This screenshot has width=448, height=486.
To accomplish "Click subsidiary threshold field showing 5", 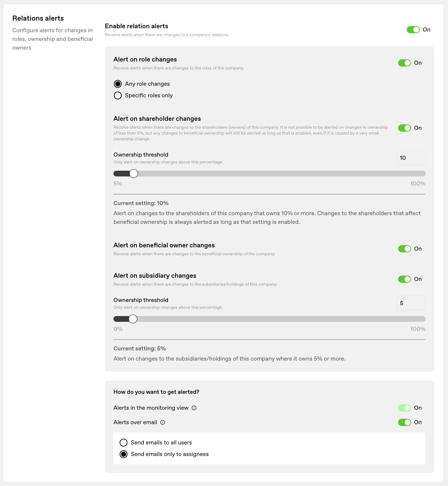I will coord(411,303).
